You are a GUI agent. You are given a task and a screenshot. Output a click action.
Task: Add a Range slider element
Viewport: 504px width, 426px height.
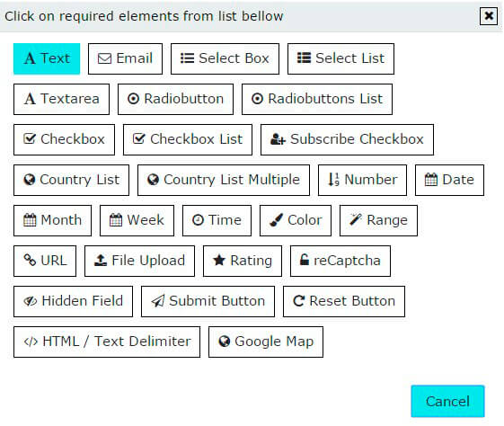point(378,220)
